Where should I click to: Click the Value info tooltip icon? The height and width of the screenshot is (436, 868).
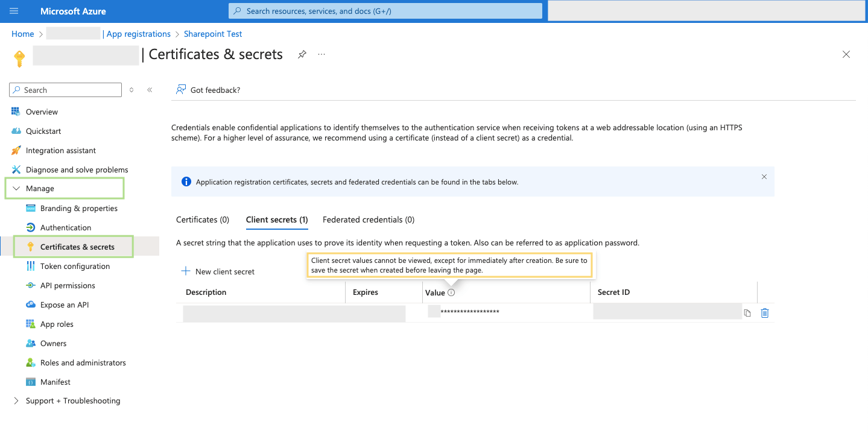pyautogui.click(x=451, y=292)
